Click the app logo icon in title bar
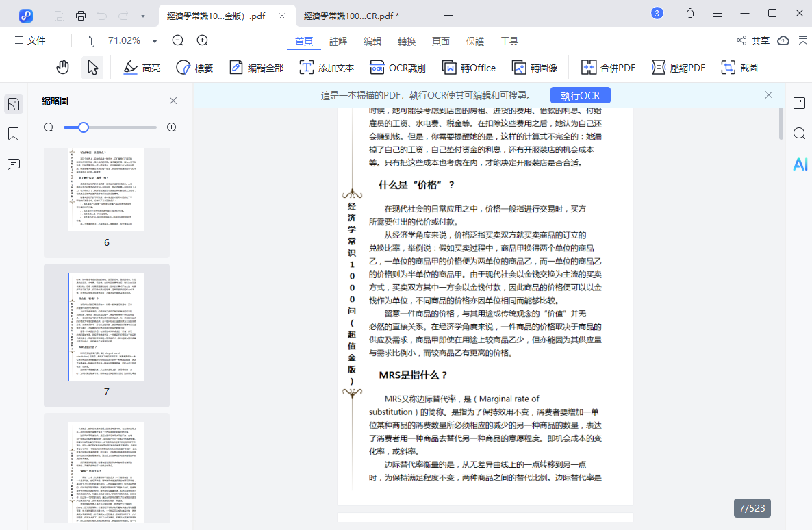Image resolution: width=812 pixels, height=530 pixels. point(25,16)
